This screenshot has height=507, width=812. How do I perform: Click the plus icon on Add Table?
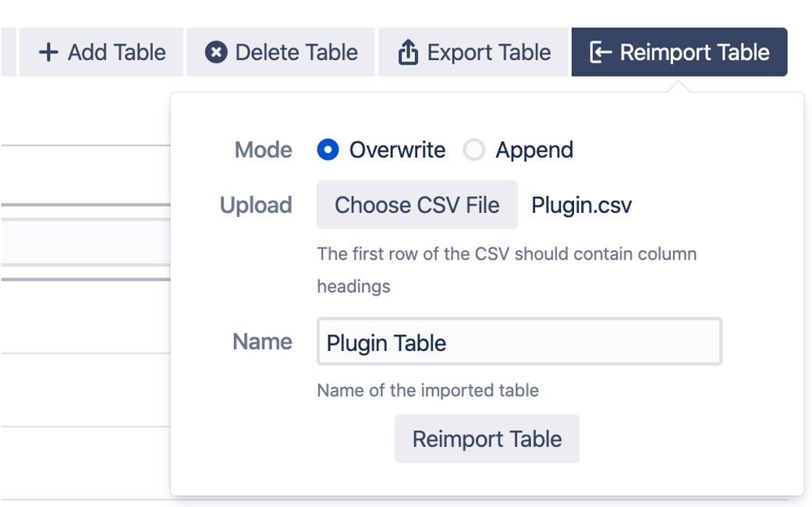tap(48, 51)
